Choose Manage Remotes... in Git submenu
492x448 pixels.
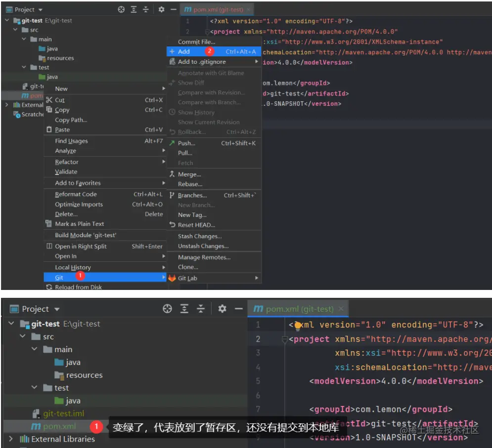214,257
